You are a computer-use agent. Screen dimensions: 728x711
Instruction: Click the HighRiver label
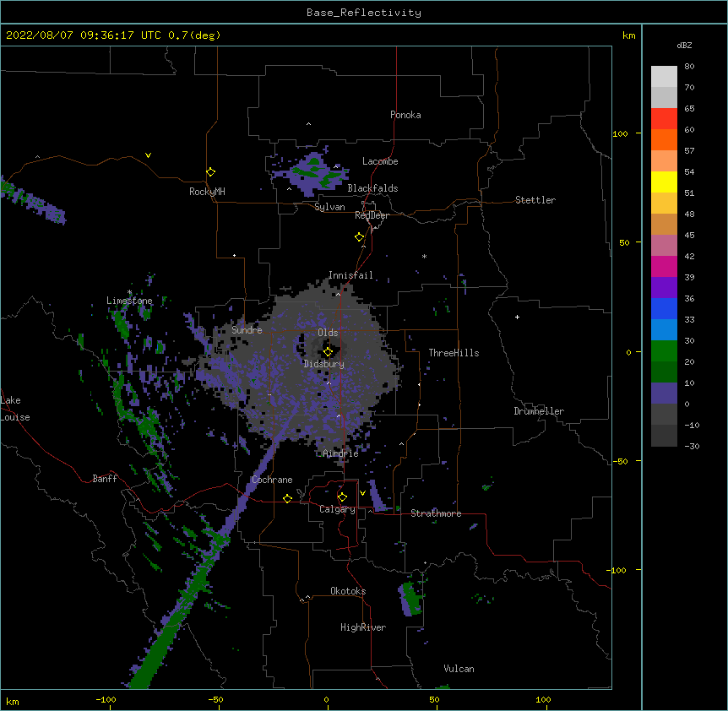[x=363, y=627]
